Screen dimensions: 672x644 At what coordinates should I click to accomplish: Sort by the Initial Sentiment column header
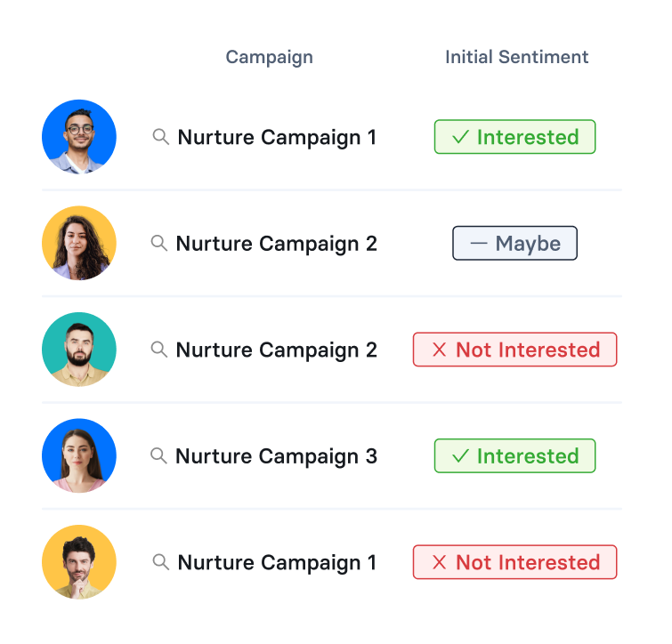click(x=516, y=57)
